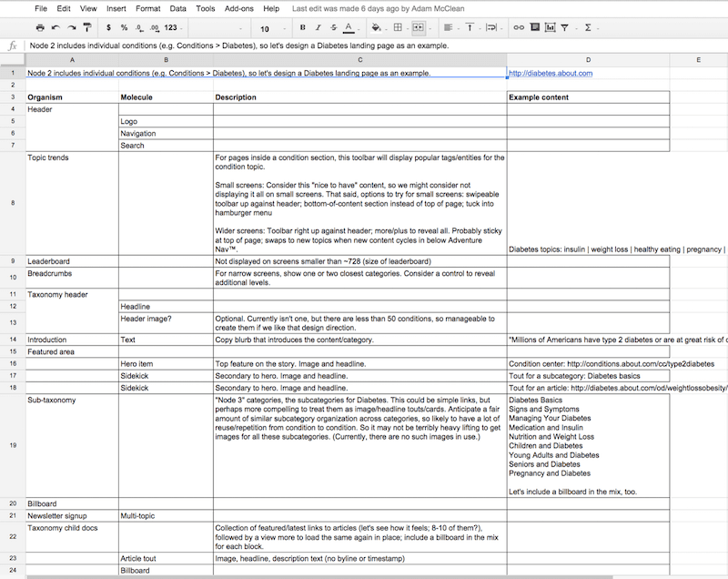Toggle bold formatting

(x=302, y=28)
